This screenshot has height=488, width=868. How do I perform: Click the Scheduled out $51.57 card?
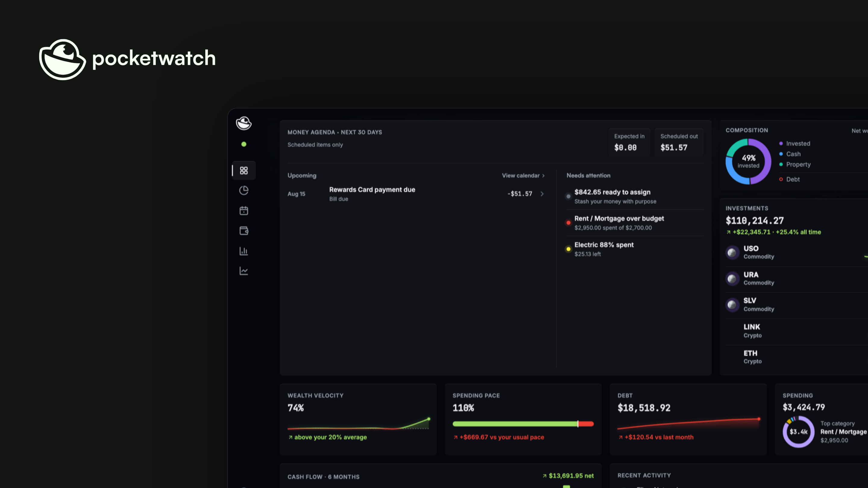pos(679,142)
